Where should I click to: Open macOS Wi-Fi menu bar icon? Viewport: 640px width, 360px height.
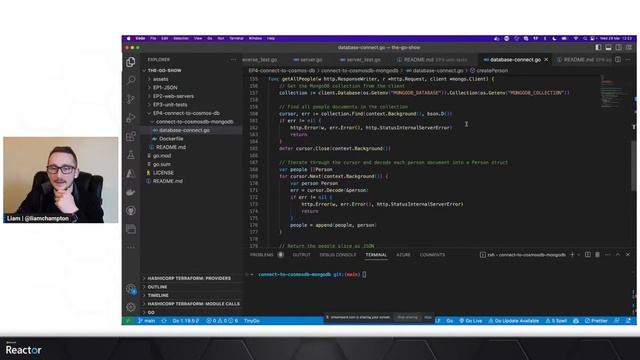point(576,38)
